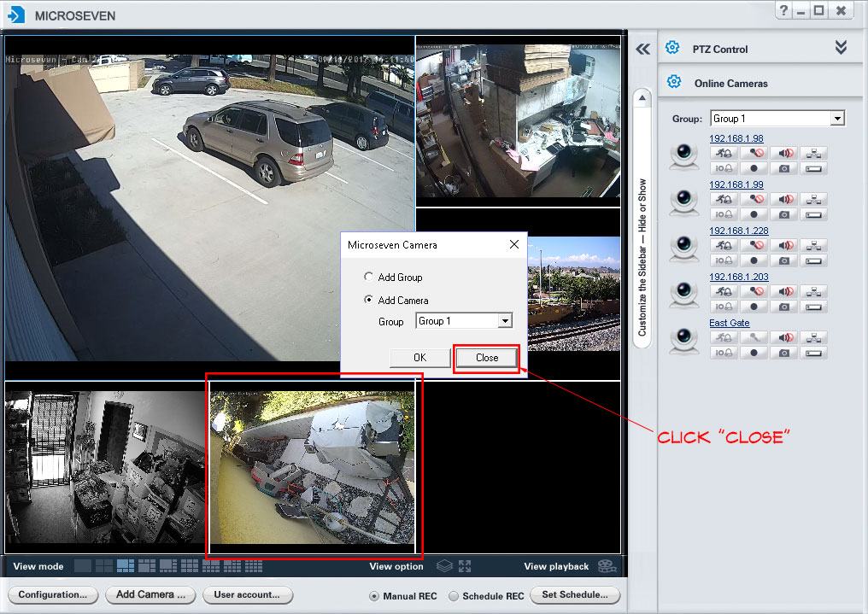This screenshot has width=868, height=614.
Task: Start recording on camera 192.168.1.98
Action: click(x=754, y=168)
